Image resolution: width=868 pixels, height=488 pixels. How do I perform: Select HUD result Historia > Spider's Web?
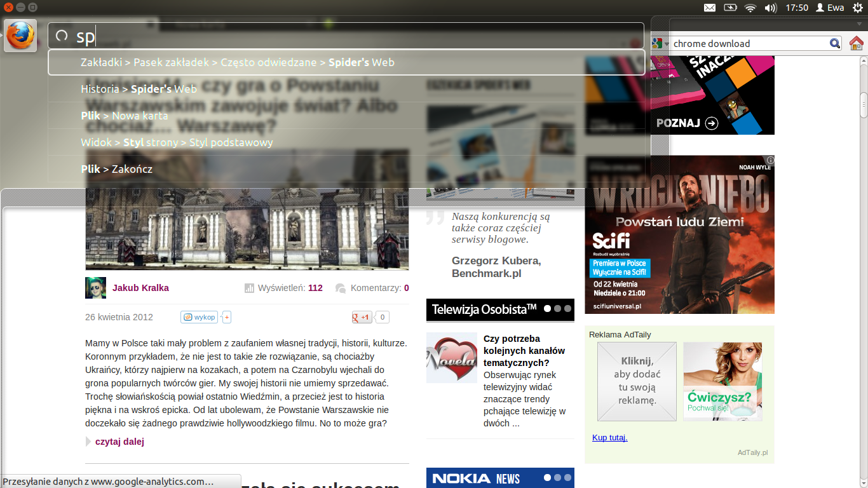[346, 89]
